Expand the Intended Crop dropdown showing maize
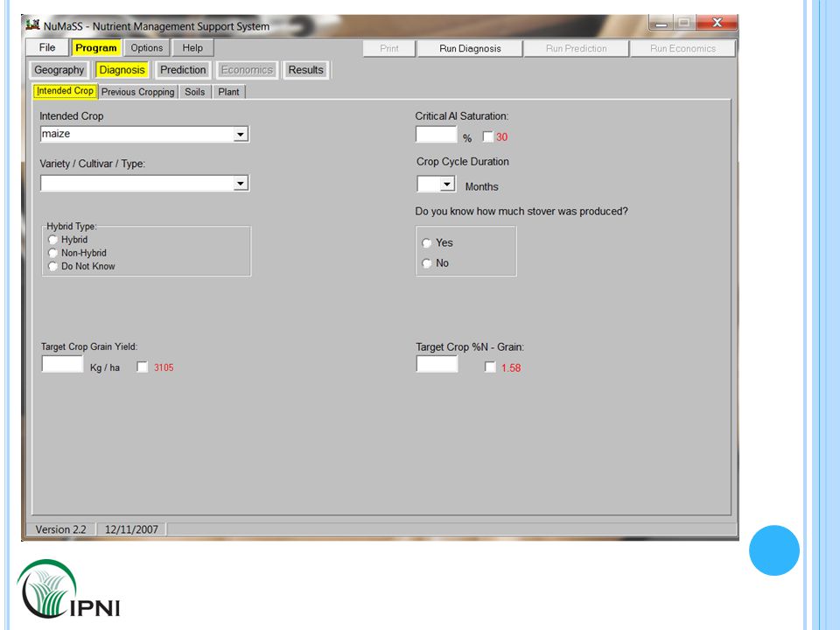 pos(241,134)
